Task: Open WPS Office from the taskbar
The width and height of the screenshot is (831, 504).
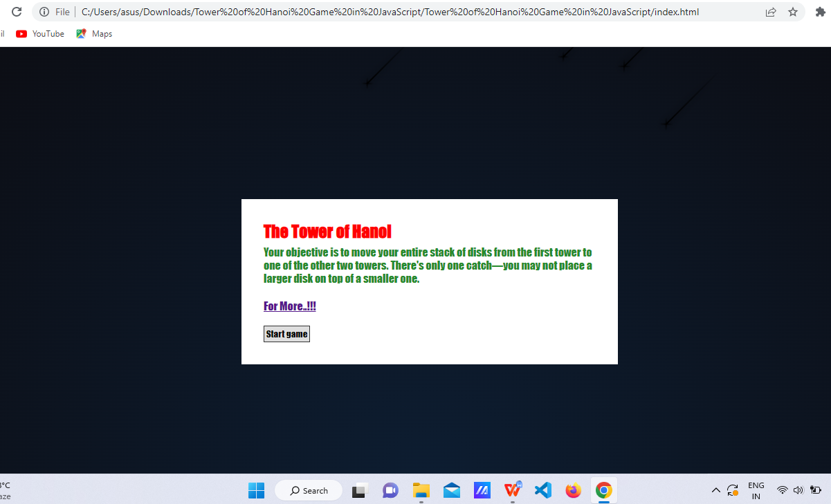Action: click(513, 490)
